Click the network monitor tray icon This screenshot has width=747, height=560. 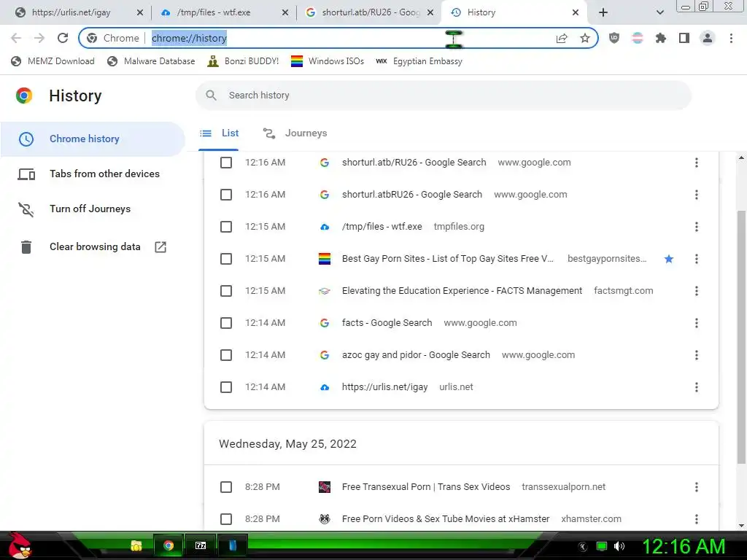click(602, 546)
